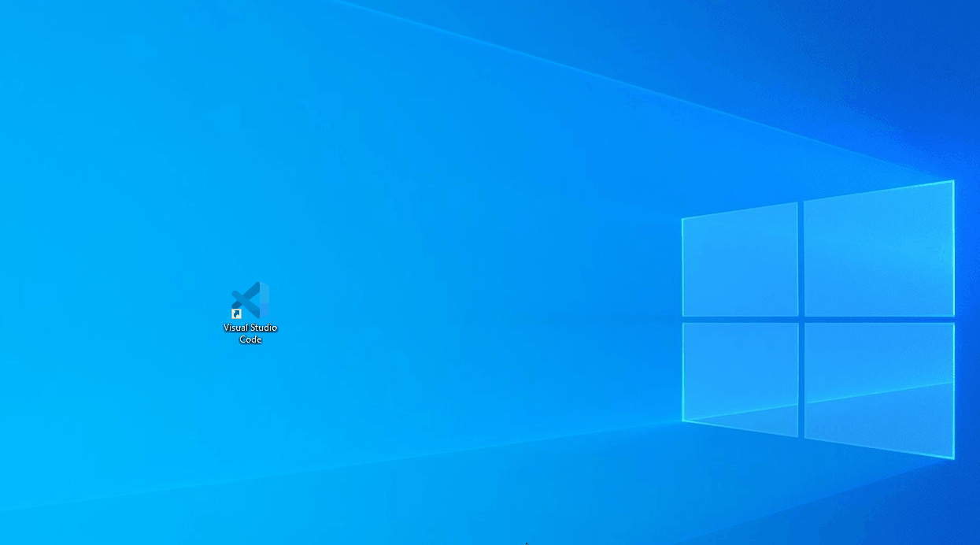Click the top-left pane of Windows logo wallpaper

(x=740, y=261)
